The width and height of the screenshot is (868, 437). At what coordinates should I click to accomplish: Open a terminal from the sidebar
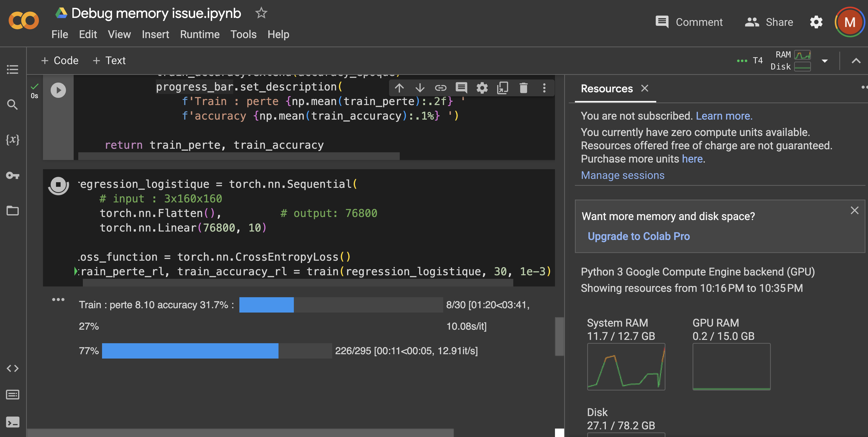tap(13, 422)
